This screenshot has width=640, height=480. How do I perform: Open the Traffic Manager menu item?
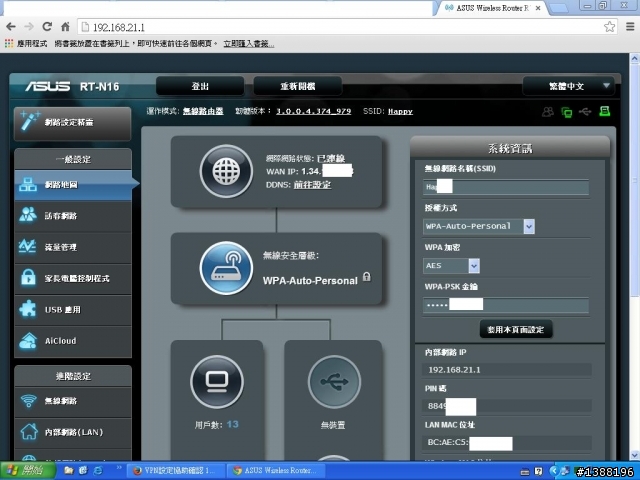[73, 247]
